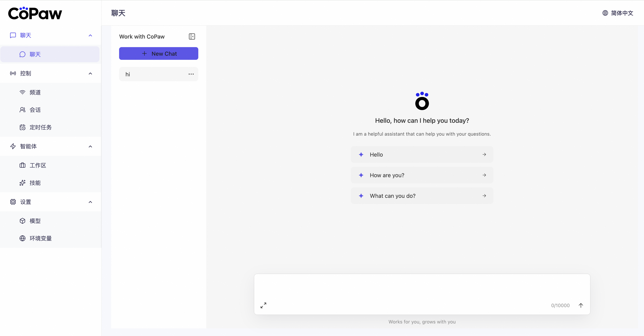
Task: Click the New Chat button
Action: click(x=159, y=54)
